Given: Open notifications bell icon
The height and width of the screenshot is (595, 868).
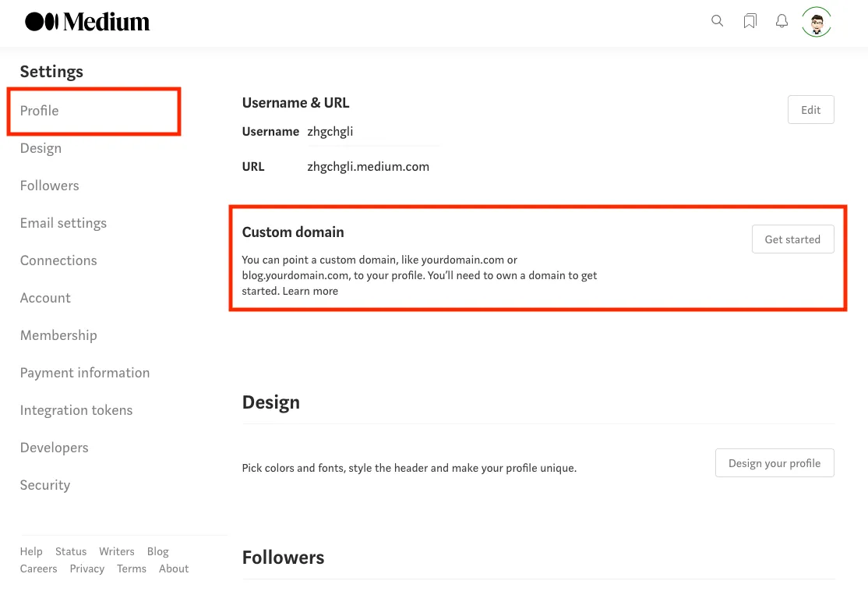Looking at the screenshot, I should click(782, 21).
